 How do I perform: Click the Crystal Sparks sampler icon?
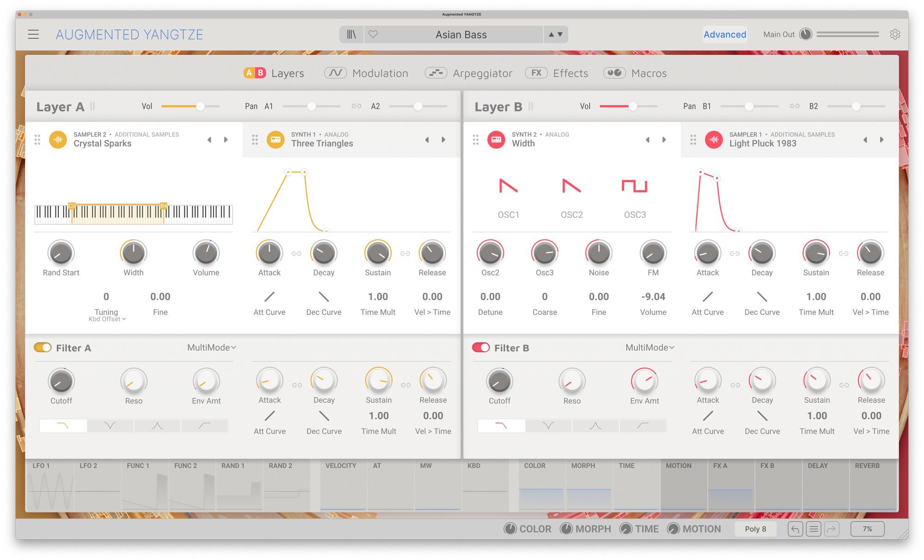click(58, 139)
